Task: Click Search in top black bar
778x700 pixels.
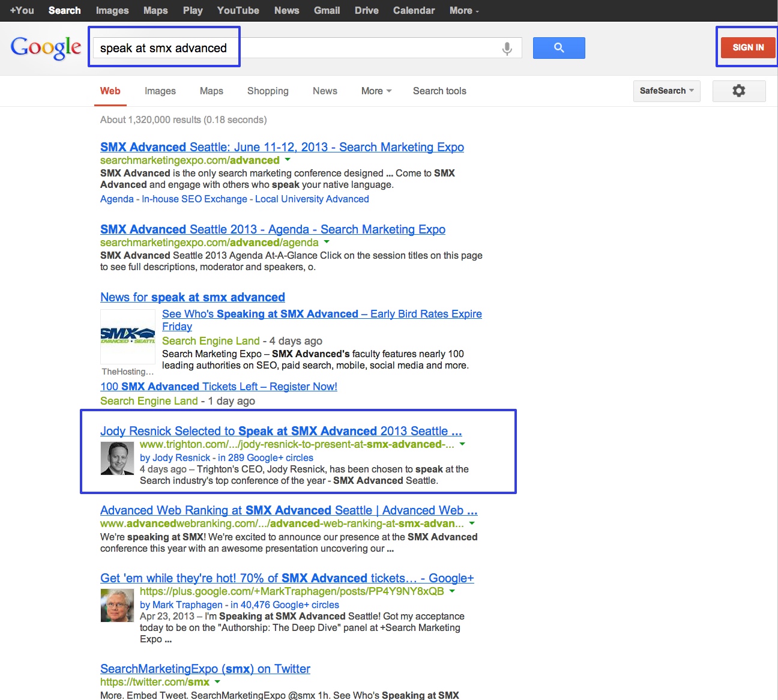Action: point(65,10)
